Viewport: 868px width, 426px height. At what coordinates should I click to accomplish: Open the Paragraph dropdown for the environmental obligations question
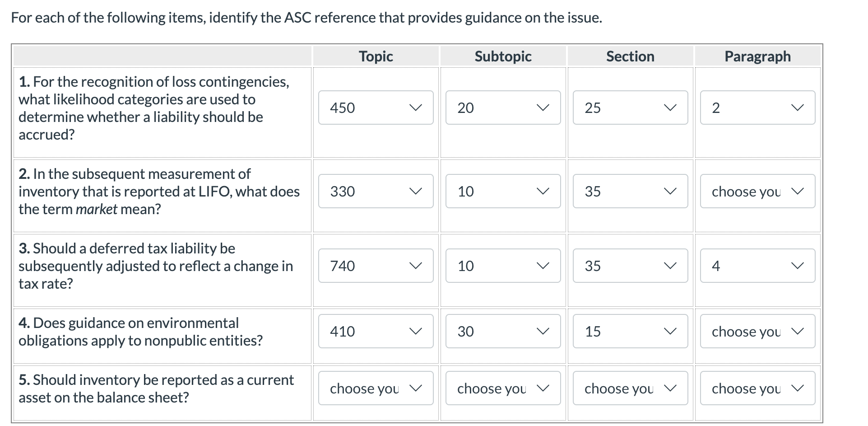pos(757,331)
